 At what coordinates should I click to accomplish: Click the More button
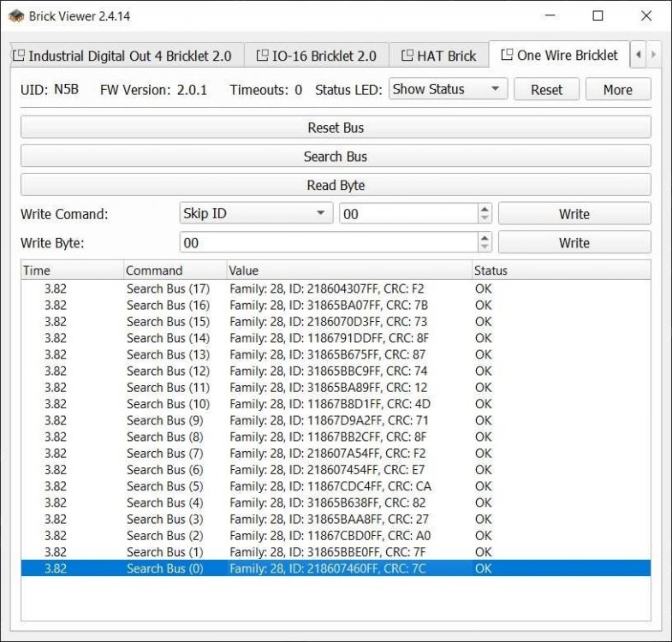(618, 89)
